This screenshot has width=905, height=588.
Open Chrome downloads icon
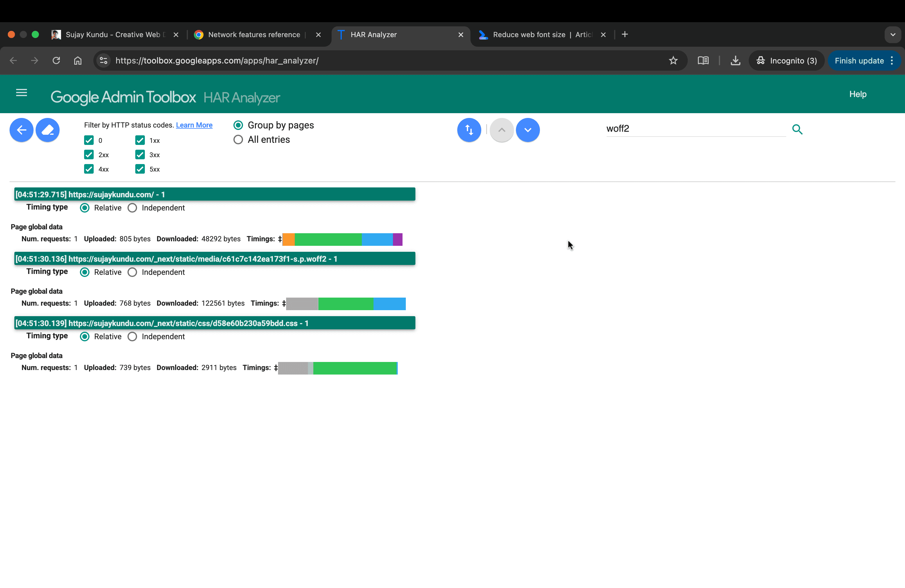[x=735, y=60]
